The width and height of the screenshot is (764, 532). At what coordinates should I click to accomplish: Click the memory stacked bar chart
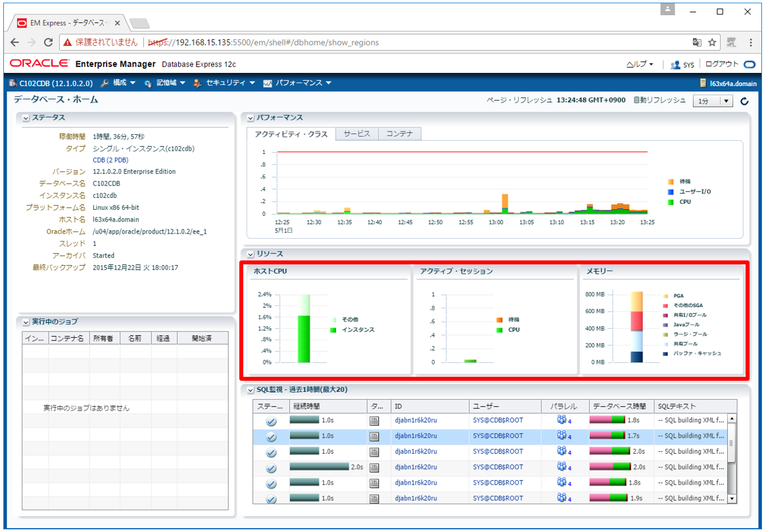(x=637, y=327)
